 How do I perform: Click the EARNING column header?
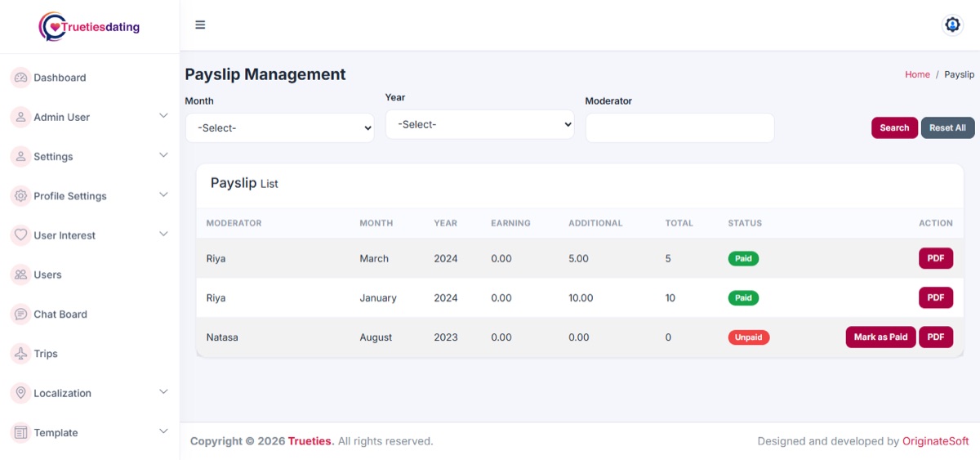pos(510,223)
